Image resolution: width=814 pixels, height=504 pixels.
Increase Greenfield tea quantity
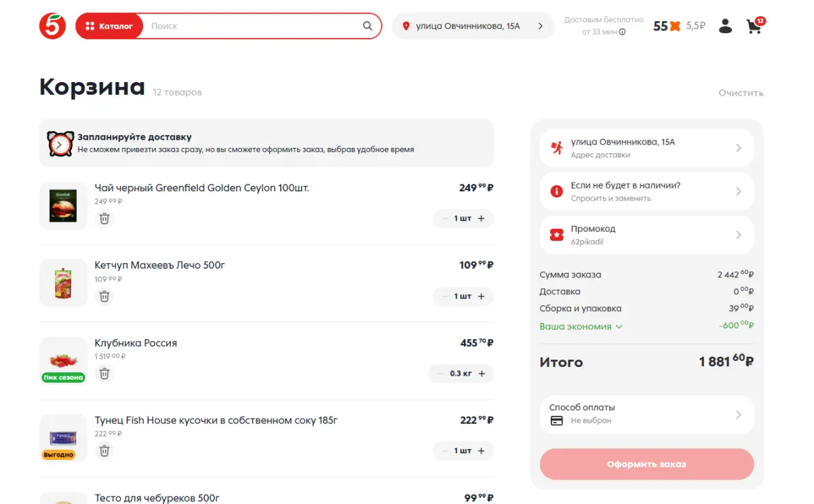point(482,218)
